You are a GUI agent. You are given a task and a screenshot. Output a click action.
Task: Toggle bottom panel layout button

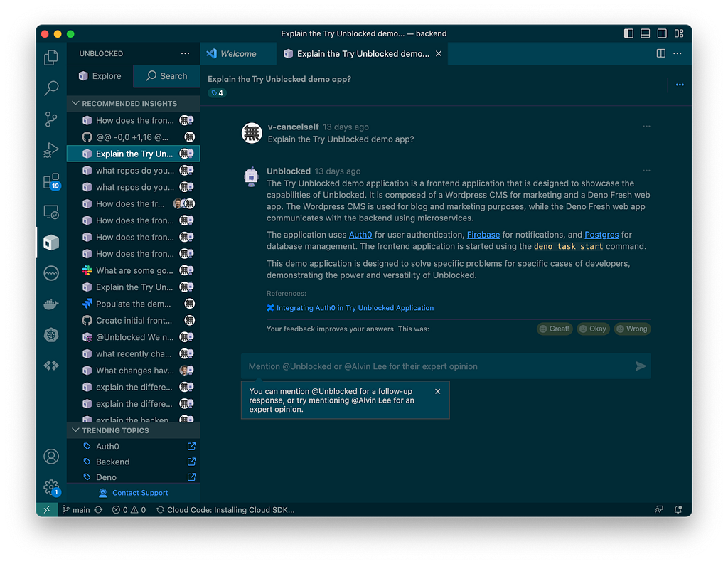point(645,33)
